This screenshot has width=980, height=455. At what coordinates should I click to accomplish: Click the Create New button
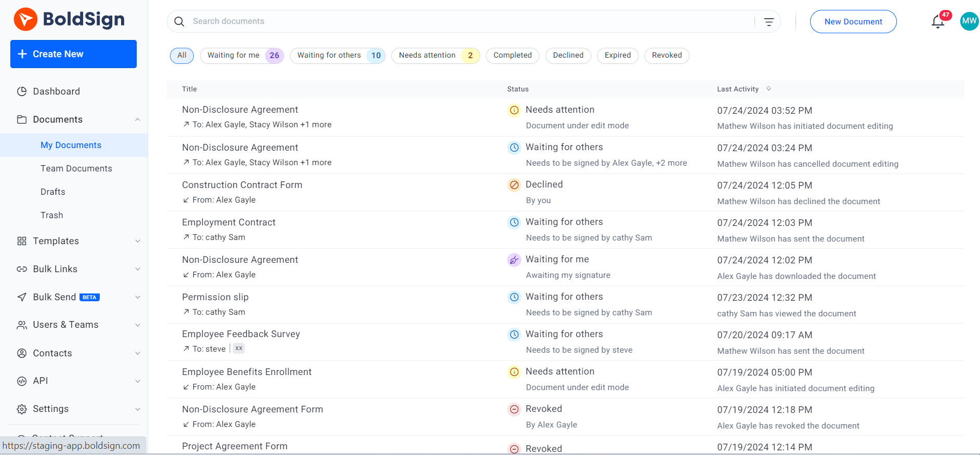click(x=73, y=54)
